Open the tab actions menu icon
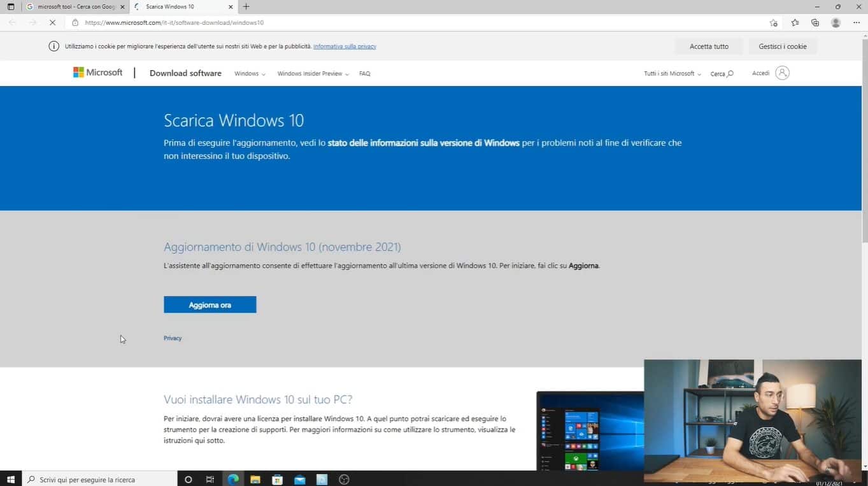 click(x=10, y=7)
